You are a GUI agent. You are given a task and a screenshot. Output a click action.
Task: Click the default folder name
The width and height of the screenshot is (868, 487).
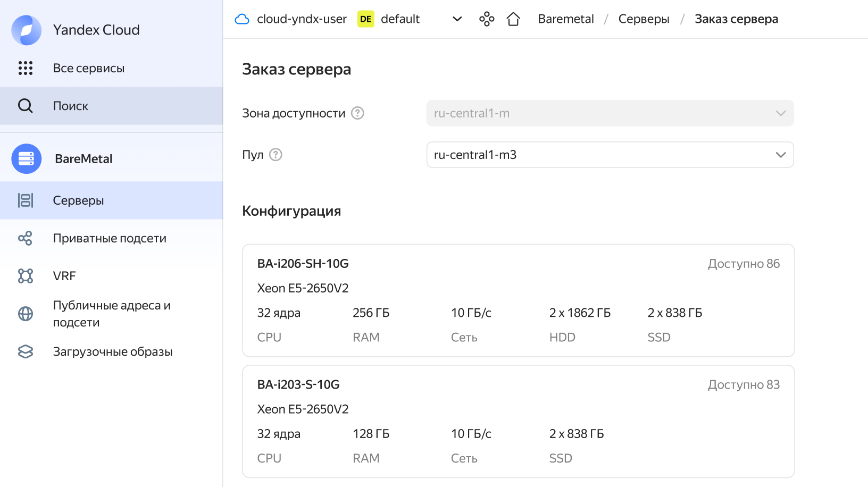[400, 19]
